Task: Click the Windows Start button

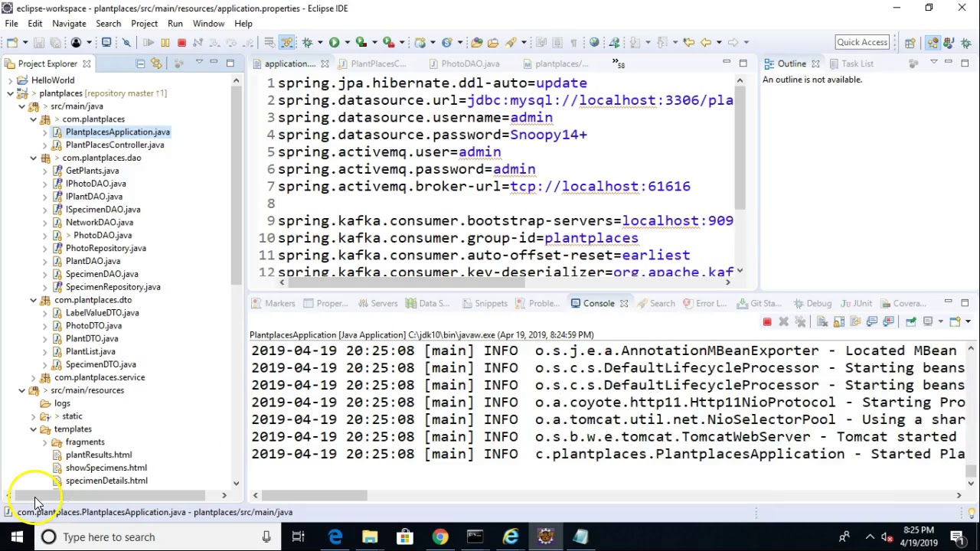Action: coord(17,536)
